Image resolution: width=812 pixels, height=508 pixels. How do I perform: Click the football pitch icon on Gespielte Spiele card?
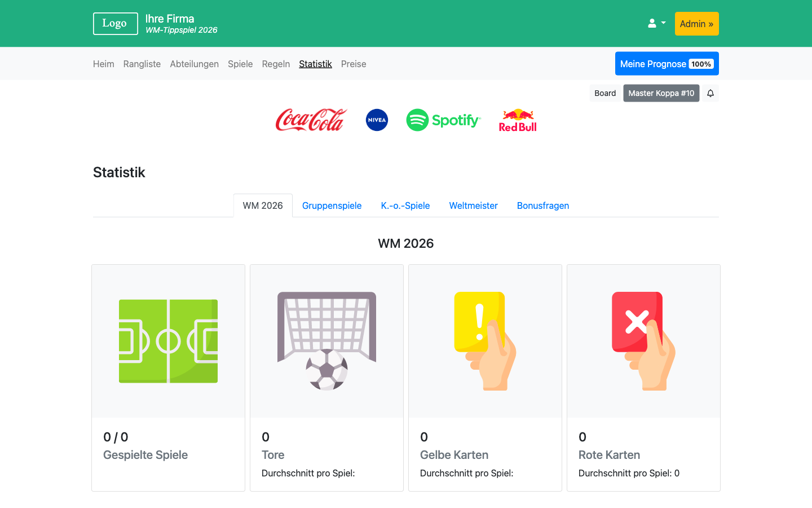pyautogui.click(x=168, y=340)
